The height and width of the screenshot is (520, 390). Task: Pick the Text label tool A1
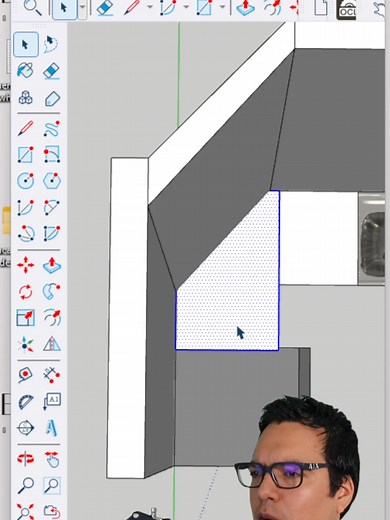[52, 401]
